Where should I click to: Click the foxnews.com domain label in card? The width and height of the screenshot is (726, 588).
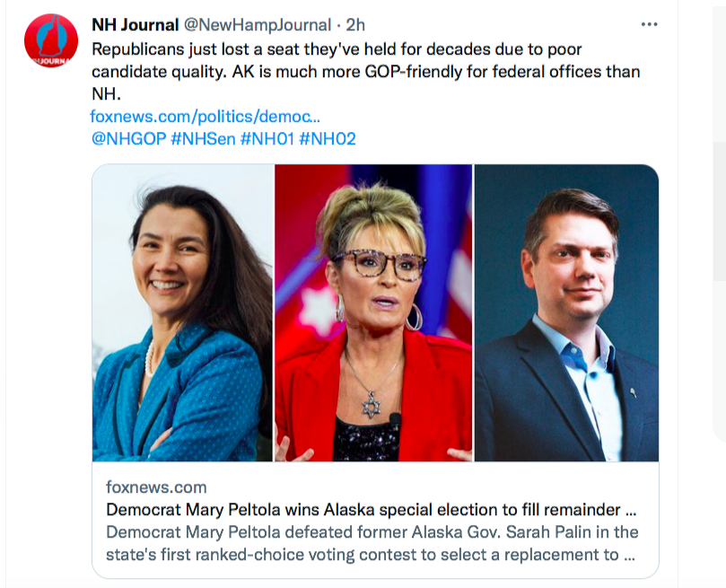click(x=156, y=487)
